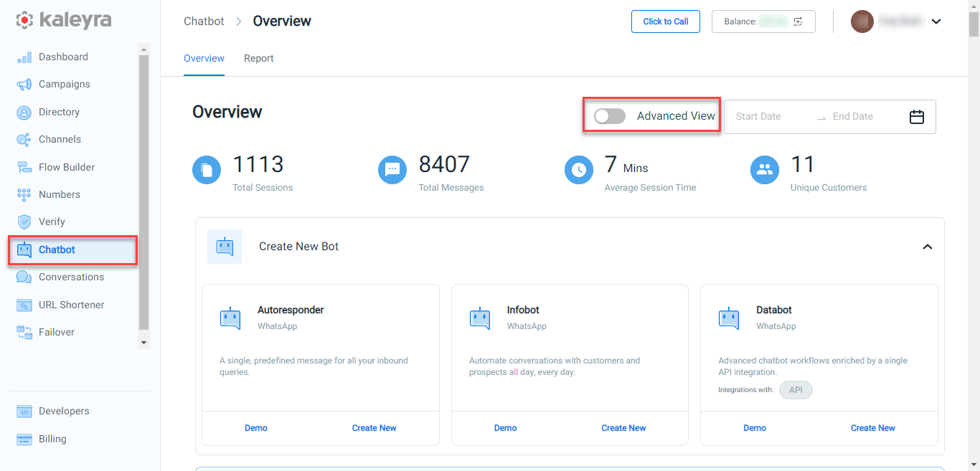
Task: Click the Create New Bot robot icon
Action: (225, 247)
